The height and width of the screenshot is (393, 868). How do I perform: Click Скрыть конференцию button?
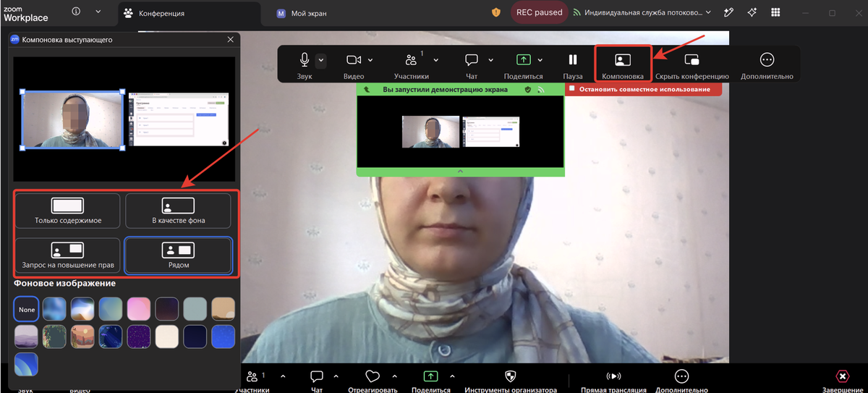692,64
